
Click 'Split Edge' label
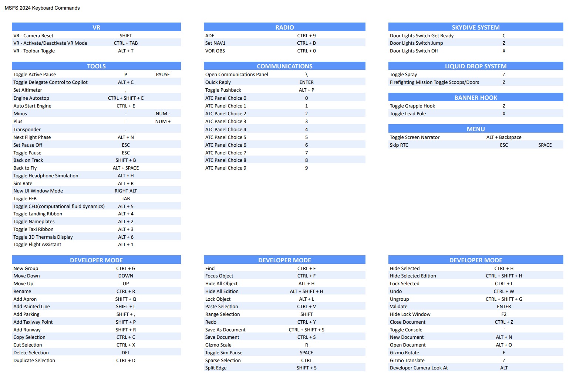216,368
